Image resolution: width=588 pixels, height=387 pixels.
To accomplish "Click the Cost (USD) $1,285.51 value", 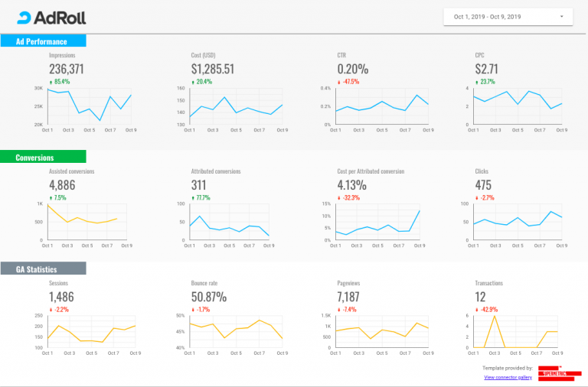I will point(213,69).
